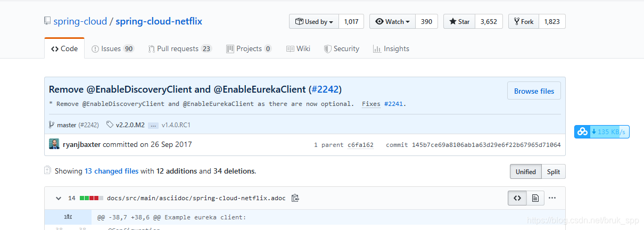Open the spring-cloud-netflix.adoc file path
The image size is (644, 230).
pyautogui.click(x=196, y=198)
